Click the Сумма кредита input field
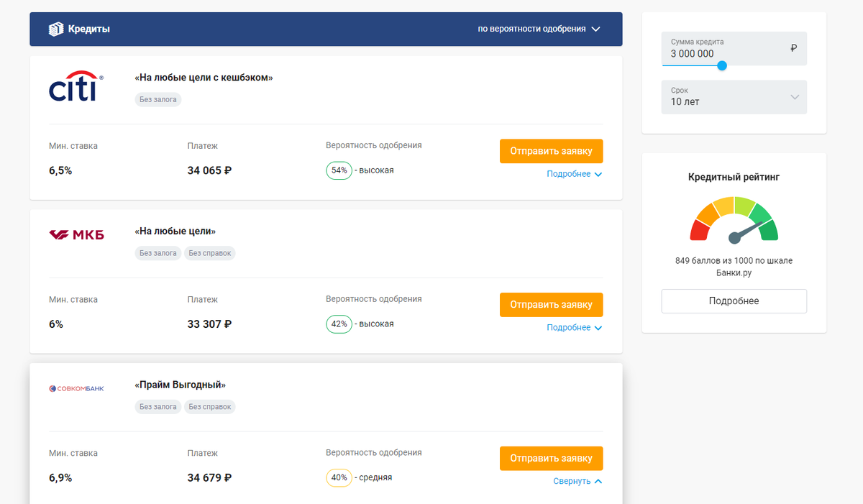The image size is (863, 504). click(734, 49)
